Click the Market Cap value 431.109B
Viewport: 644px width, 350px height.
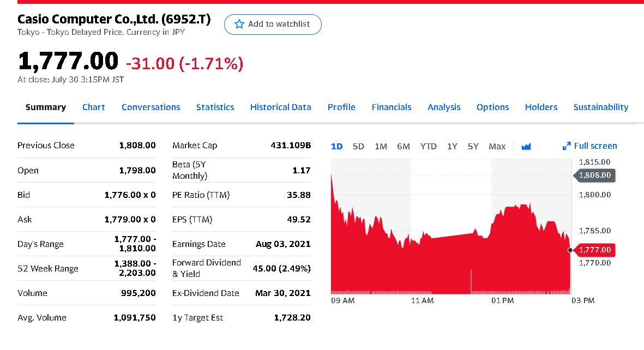click(x=291, y=146)
